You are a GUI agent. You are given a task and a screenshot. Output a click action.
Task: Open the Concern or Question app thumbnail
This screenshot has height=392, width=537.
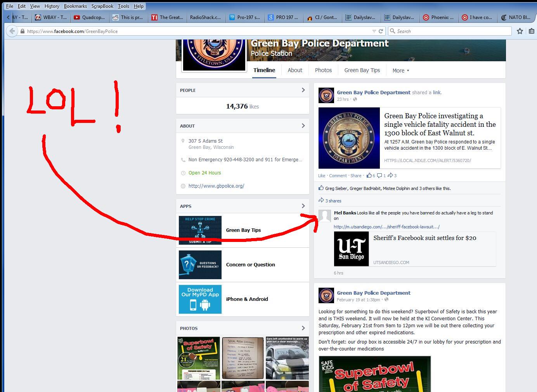tap(200, 265)
